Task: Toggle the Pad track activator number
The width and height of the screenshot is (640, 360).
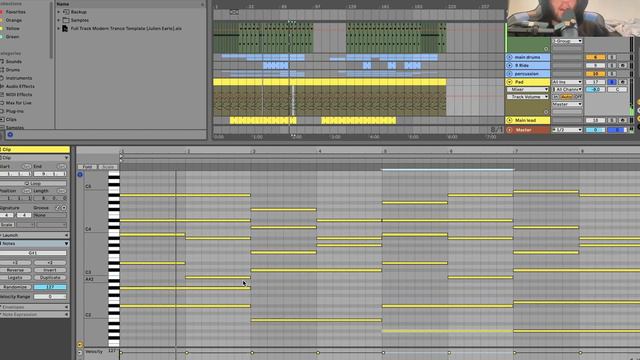Action: click(x=595, y=82)
